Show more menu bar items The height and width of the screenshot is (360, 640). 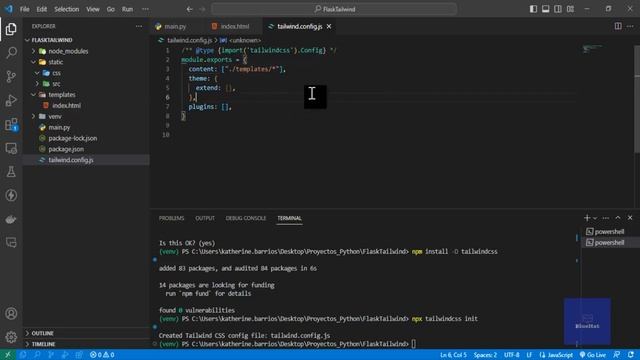[x=145, y=9]
